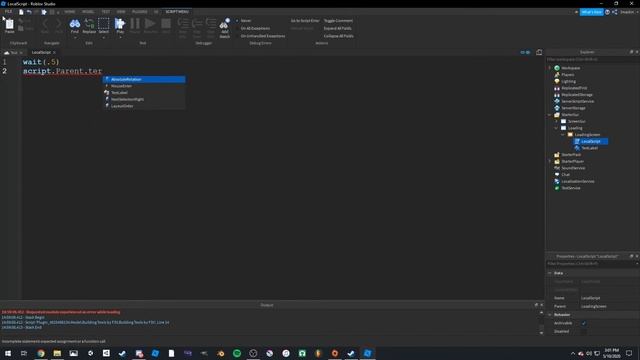Select ReplicatedStorage in the Explorer
This screenshot has width=640, height=360.
[577, 95]
